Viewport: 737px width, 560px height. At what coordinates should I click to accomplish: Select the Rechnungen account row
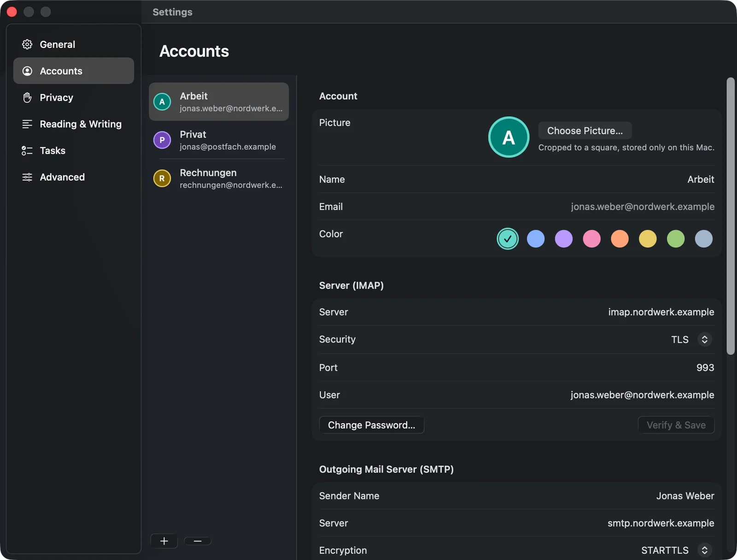click(219, 178)
